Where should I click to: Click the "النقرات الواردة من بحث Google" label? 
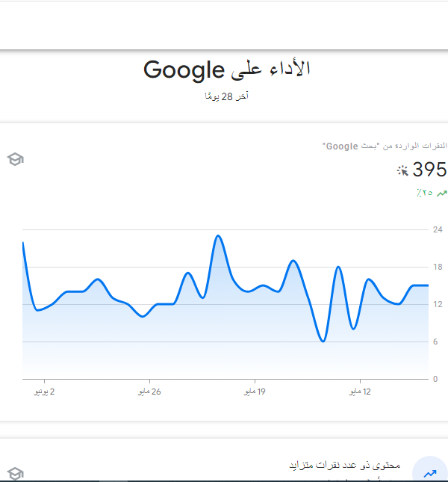[385, 146]
